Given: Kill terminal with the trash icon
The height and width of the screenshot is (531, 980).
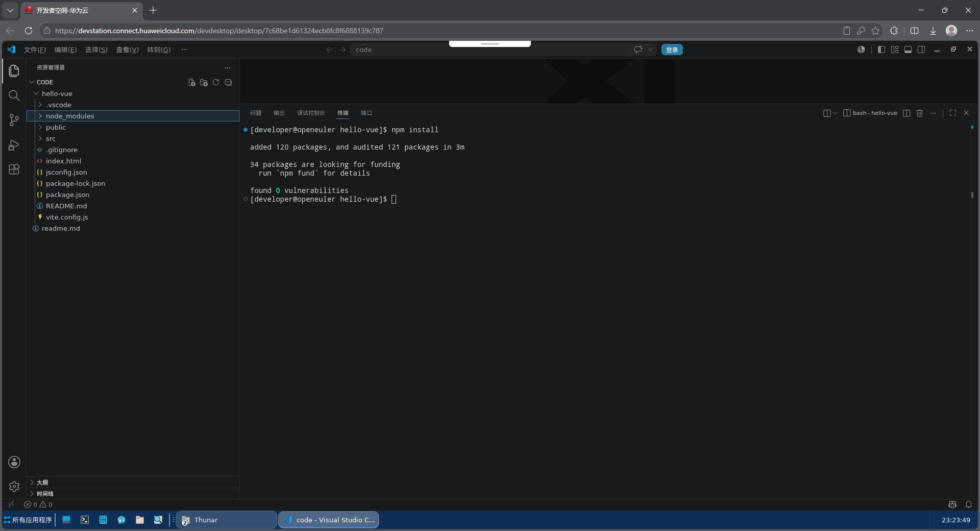Looking at the screenshot, I should (x=920, y=113).
